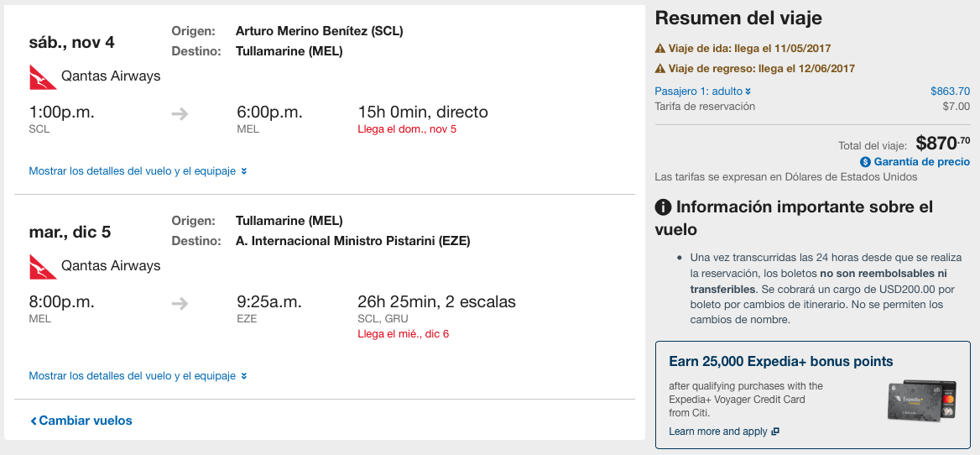Screen dimensions: 980x455
Task: Click the dollar badge icon beside Garantía de precio
Action: point(865,162)
